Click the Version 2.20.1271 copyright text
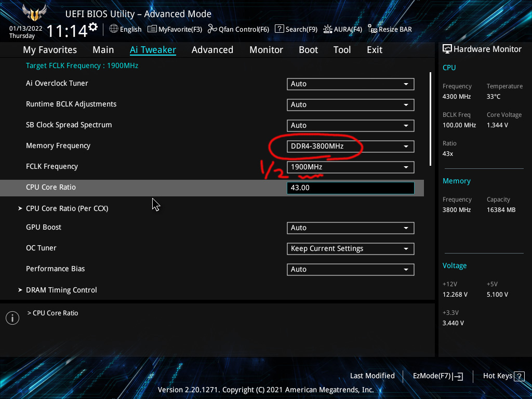Image resolution: width=532 pixels, height=399 pixels. (265, 390)
